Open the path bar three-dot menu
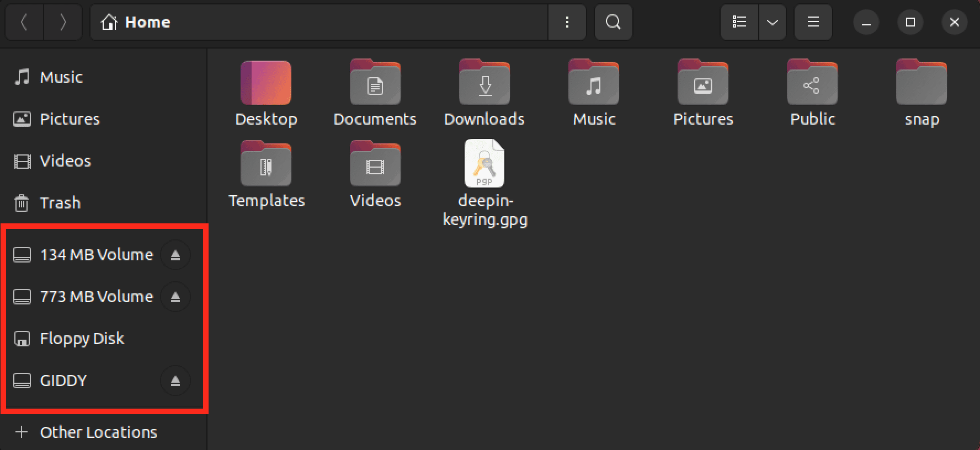The height and width of the screenshot is (450, 980). click(x=567, y=22)
